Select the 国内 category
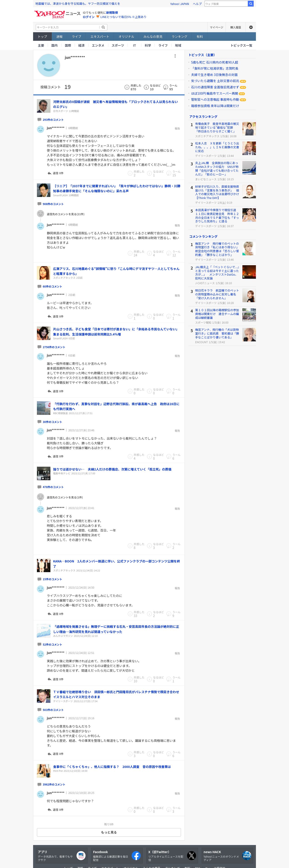The image size is (289, 868). 54,46
